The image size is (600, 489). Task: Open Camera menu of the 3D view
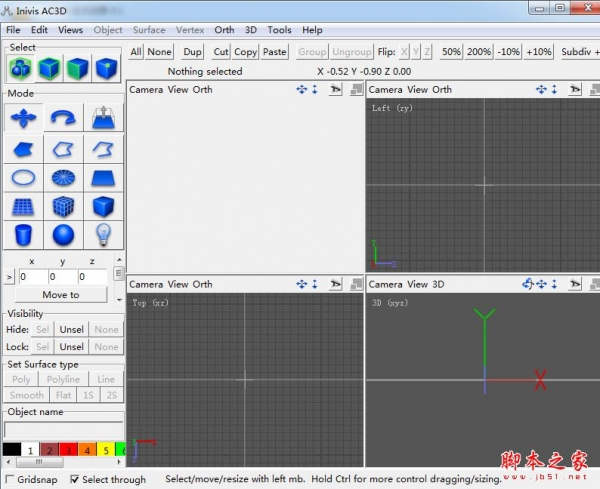[385, 284]
